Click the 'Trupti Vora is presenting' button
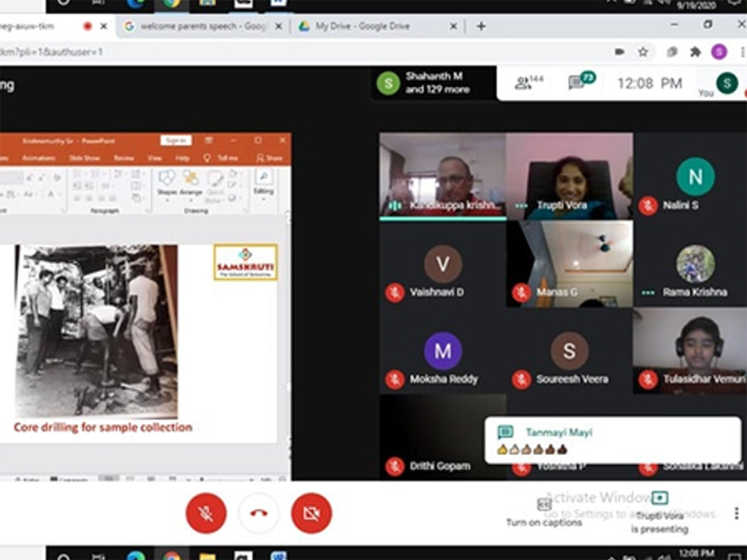This screenshot has height=560, width=747. tap(659, 512)
